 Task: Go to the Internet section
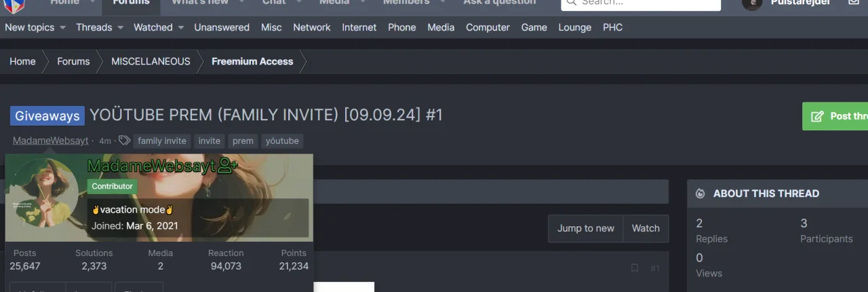click(359, 27)
